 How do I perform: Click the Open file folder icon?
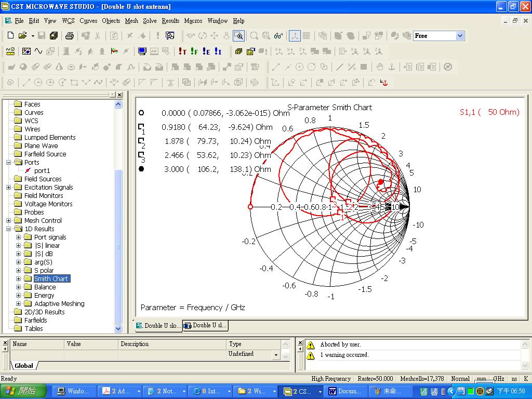[22, 35]
